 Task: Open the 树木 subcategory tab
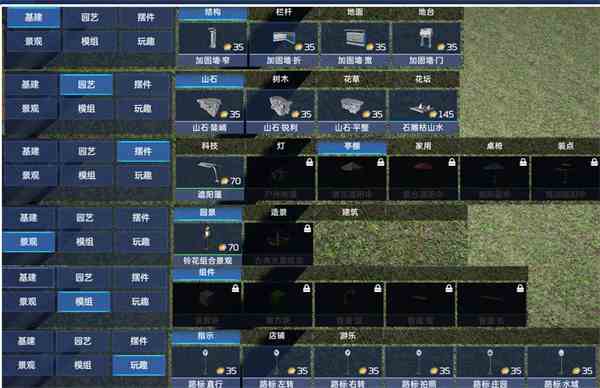click(x=280, y=79)
